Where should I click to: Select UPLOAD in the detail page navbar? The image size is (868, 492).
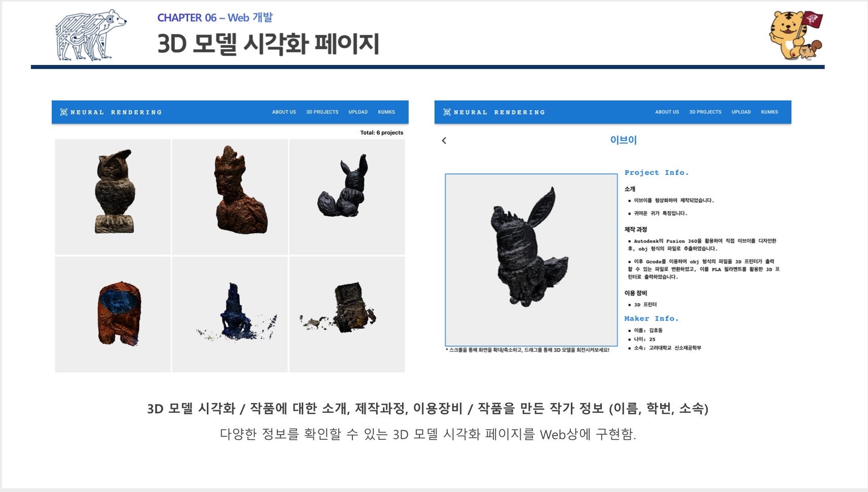tap(741, 112)
